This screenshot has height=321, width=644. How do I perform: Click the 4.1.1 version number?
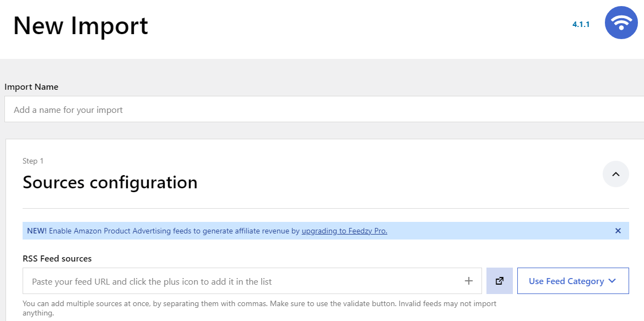click(x=581, y=24)
